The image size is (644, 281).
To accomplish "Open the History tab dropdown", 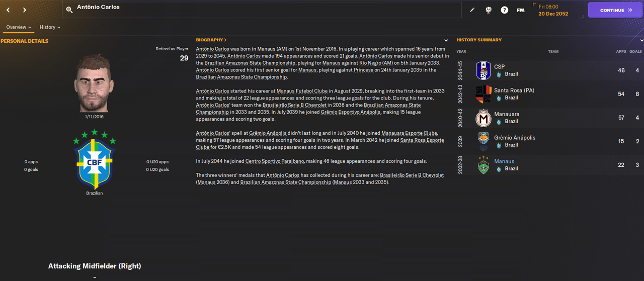I will pos(50,27).
